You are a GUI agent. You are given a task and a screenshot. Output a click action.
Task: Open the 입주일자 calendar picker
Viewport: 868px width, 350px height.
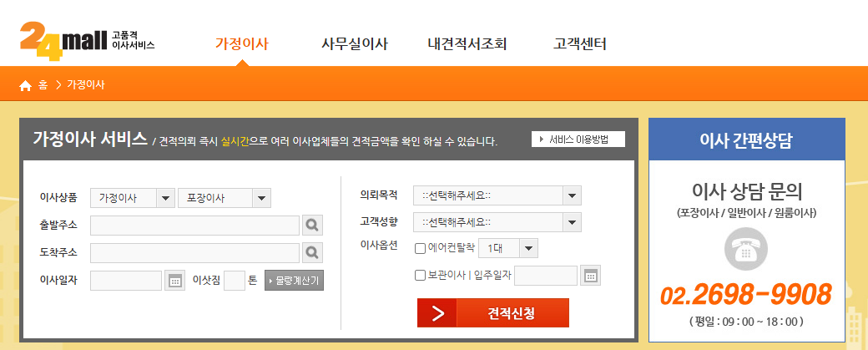591,275
